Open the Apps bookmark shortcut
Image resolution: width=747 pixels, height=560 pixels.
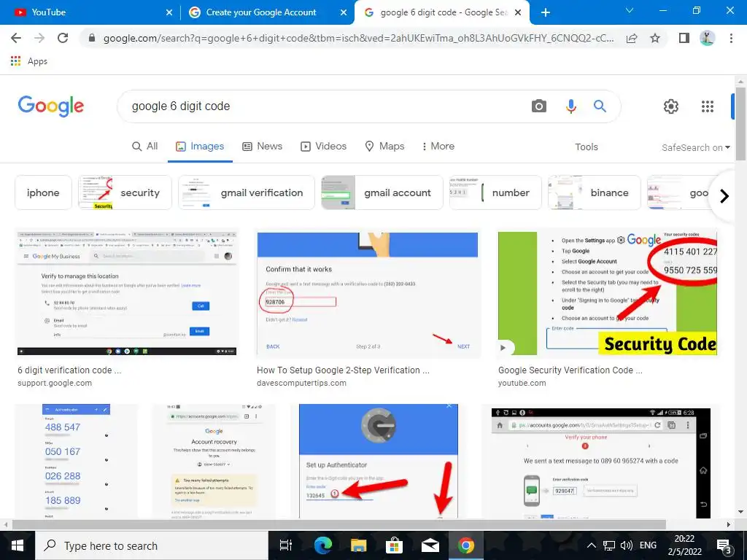click(29, 61)
